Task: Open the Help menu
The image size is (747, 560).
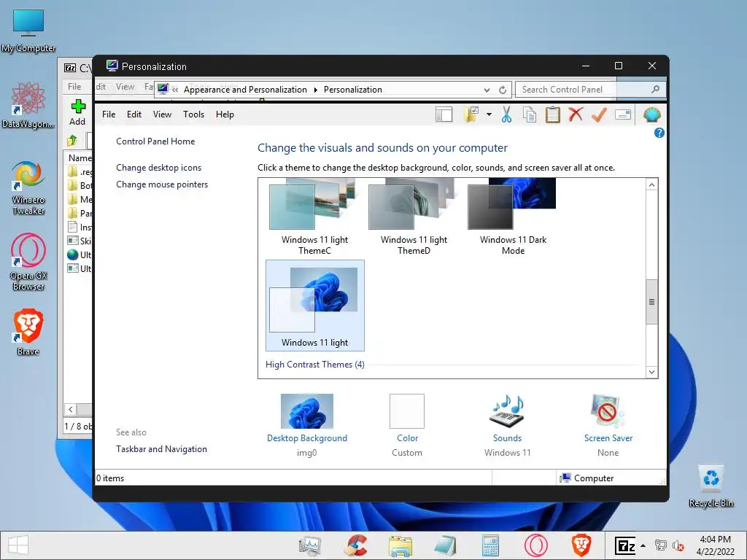Action: [x=225, y=114]
